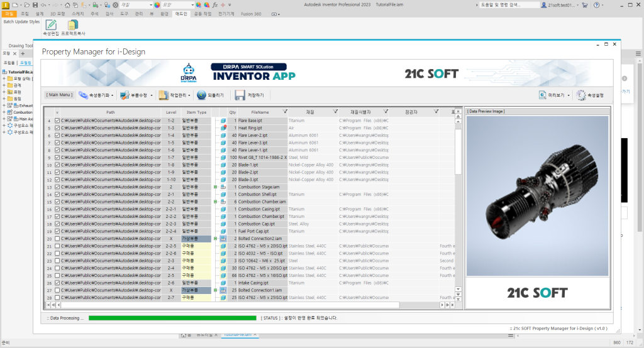The image size is (644, 348).
Task: Click the 재질 column filter icon
Action: (x=335, y=112)
